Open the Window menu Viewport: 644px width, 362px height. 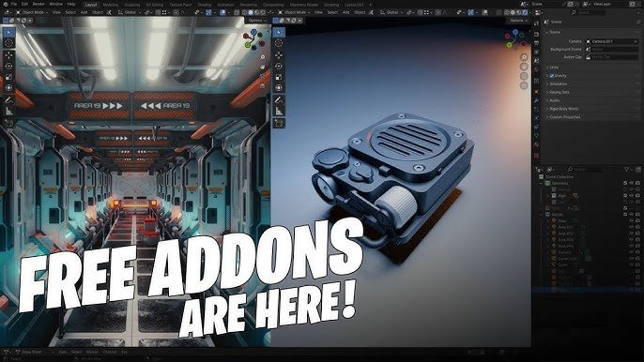coord(56,4)
